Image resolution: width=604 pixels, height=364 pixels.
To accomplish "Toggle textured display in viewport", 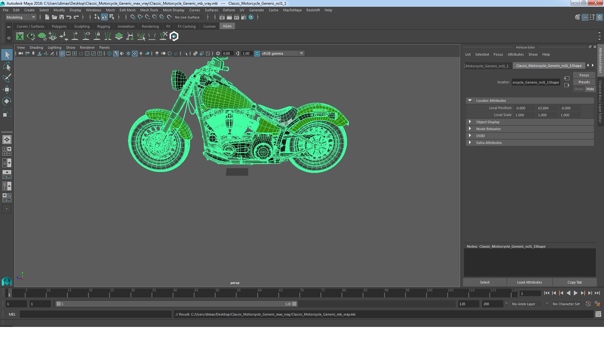I will (x=135, y=53).
